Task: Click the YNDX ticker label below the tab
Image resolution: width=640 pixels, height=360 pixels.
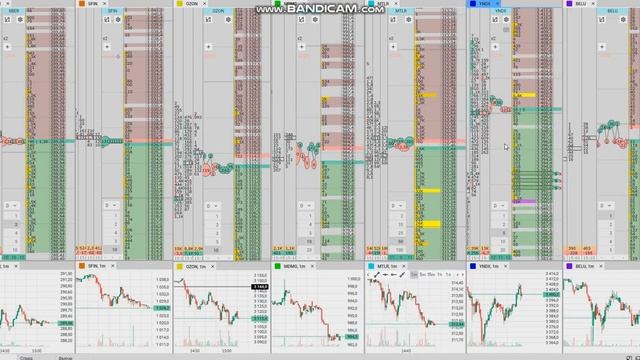Action: (501, 11)
